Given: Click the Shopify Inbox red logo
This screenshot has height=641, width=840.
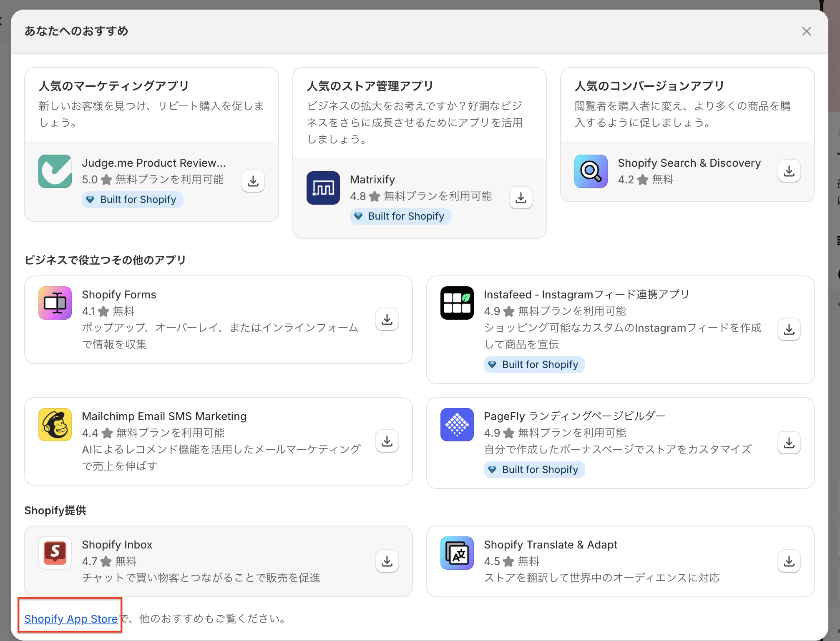Looking at the screenshot, I should (x=55, y=553).
